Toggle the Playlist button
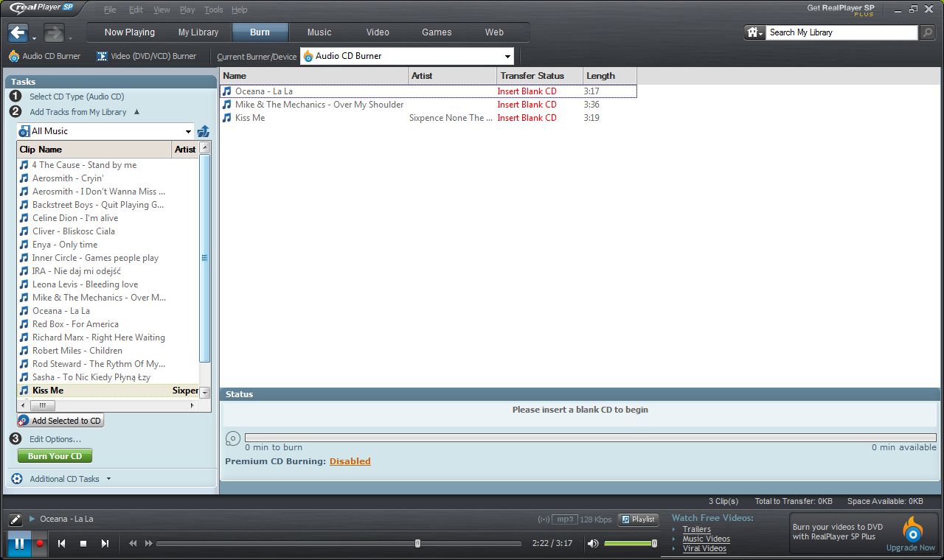 point(639,519)
